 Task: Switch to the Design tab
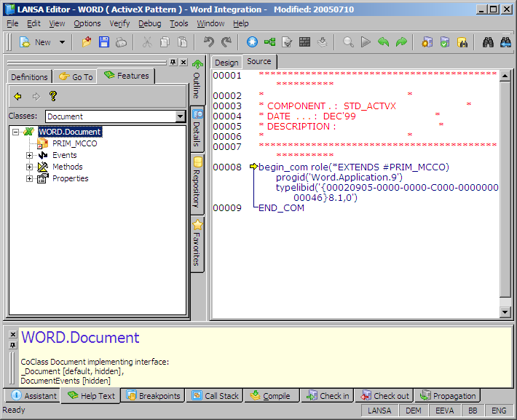[x=226, y=63]
